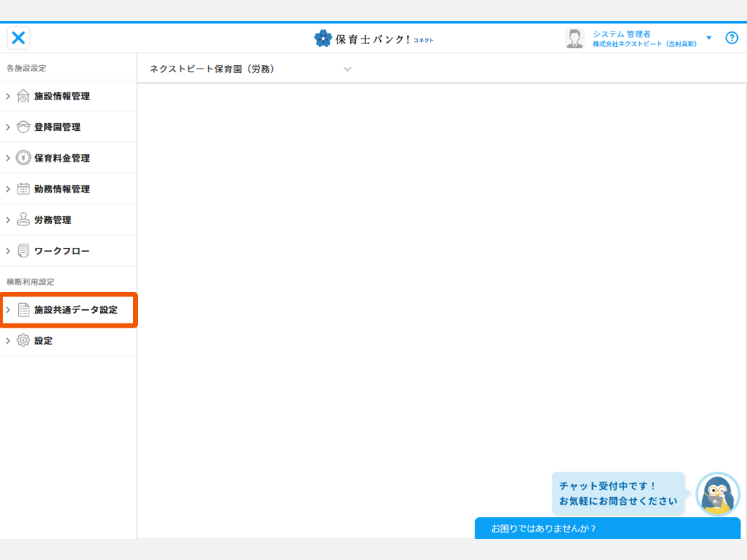Expand the 施設情報管理 chevron
This screenshot has height=560, width=747.
[8, 96]
